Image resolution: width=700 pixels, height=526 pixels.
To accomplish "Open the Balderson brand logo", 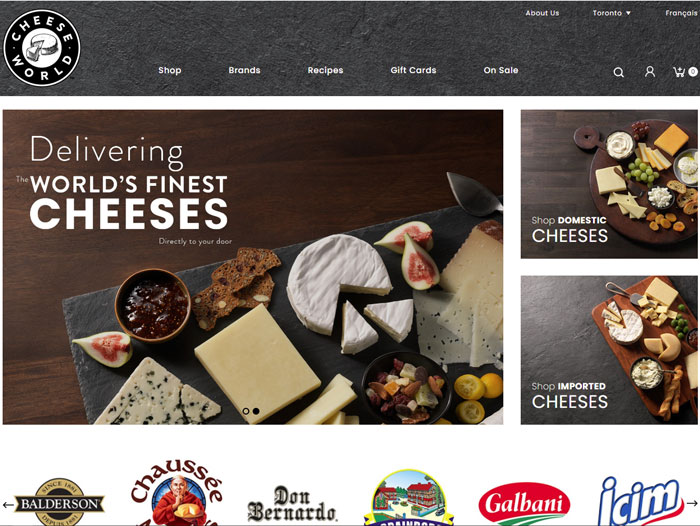I will point(59,502).
